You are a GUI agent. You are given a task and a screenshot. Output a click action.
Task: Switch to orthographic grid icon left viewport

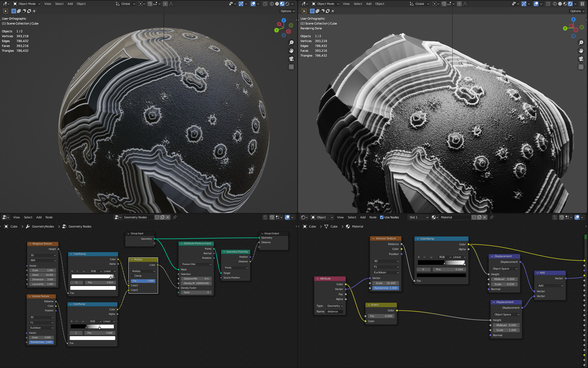291,67
